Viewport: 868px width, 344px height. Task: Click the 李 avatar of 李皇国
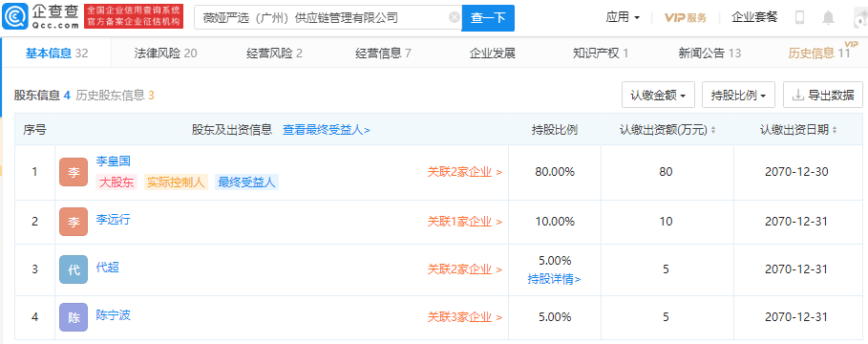(74, 172)
